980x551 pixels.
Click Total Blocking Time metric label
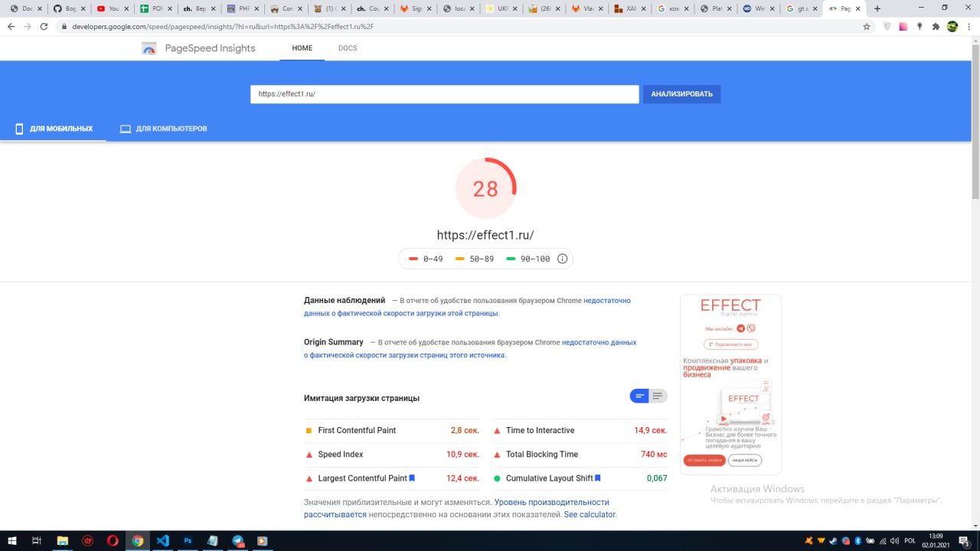pos(542,455)
